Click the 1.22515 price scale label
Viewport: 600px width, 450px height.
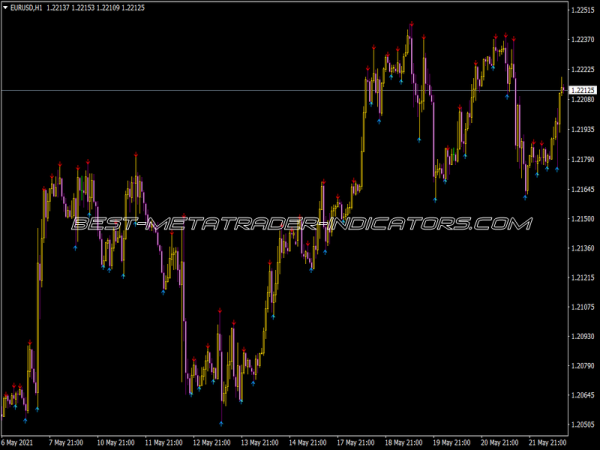coord(582,10)
